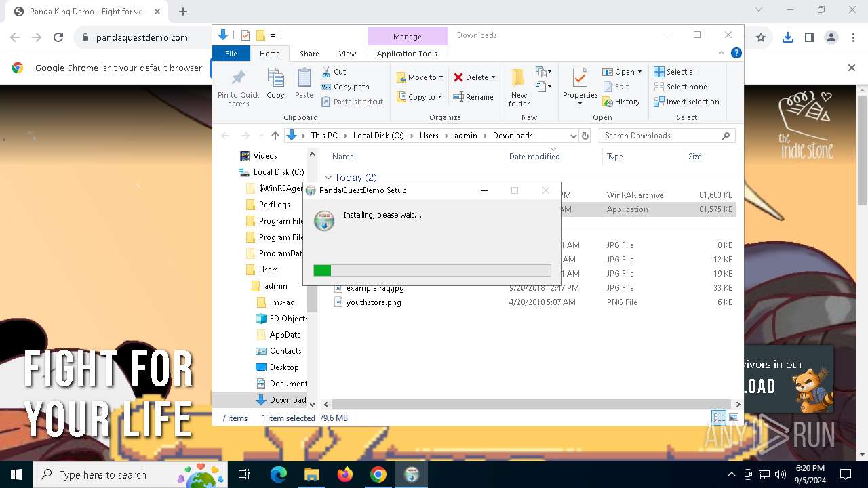Switch to the Home ribbon tab
Viewport: 868px width, 488px height.
tap(269, 54)
